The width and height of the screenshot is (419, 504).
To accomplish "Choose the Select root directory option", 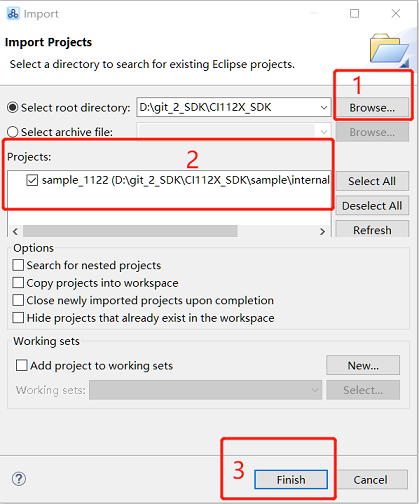I will pyautogui.click(x=13, y=108).
